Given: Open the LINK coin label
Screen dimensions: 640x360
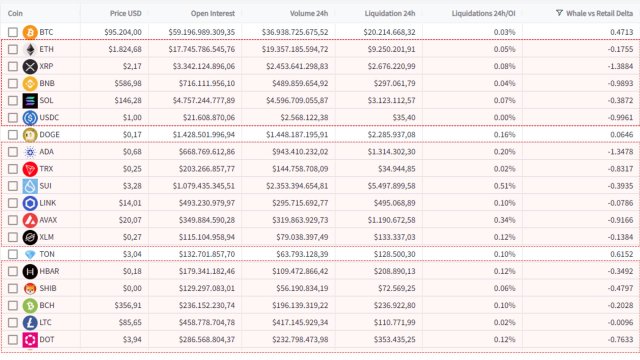Looking at the screenshot, I should click(48, 203).
